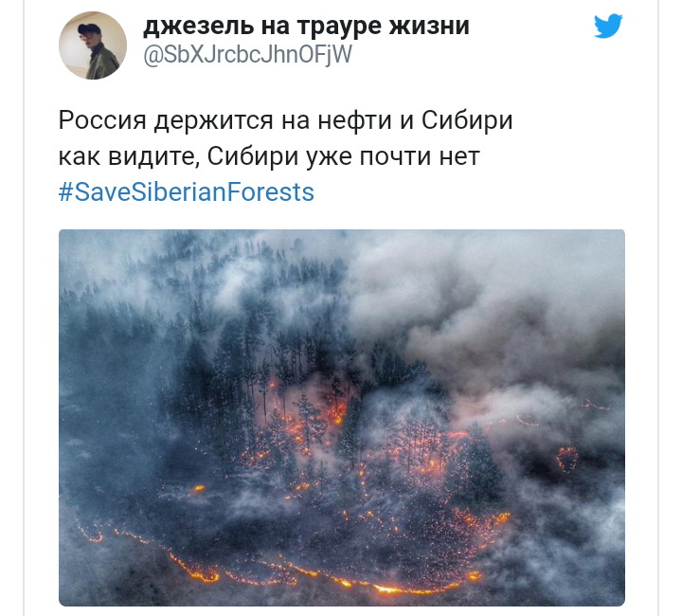Image resolution: width=682 pixels, height=616 pixels.
Task: Open profile via name джезель на трауре жизни
Action: [306, 26]
